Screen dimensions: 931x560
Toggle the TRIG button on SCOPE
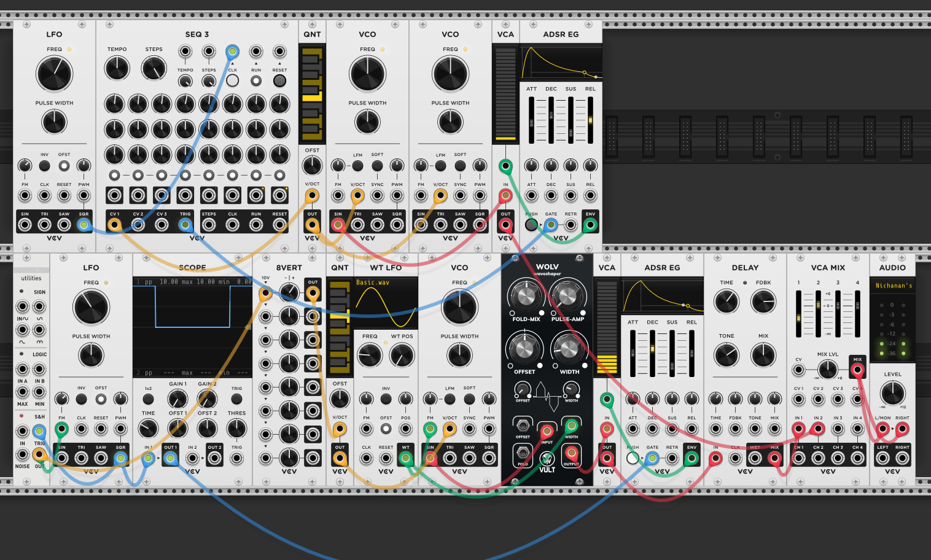(x=236, y=399)
